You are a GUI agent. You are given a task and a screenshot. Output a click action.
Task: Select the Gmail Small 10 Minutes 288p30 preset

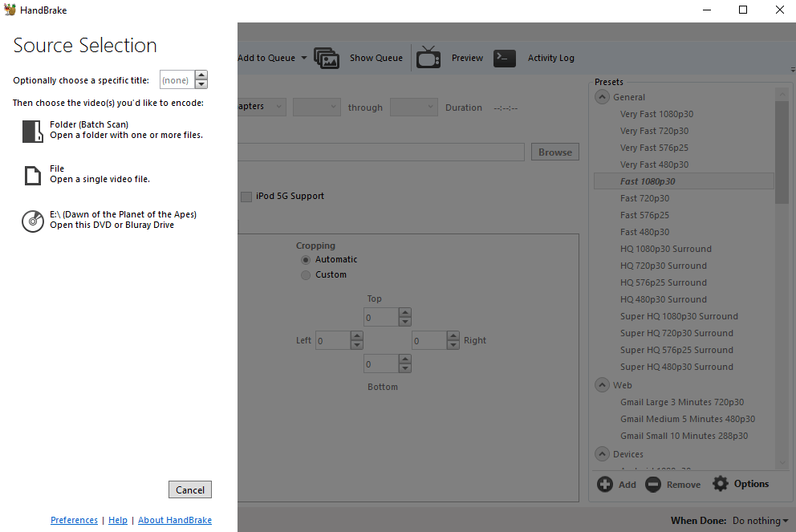pyautogui.click(x=684, y=436)
